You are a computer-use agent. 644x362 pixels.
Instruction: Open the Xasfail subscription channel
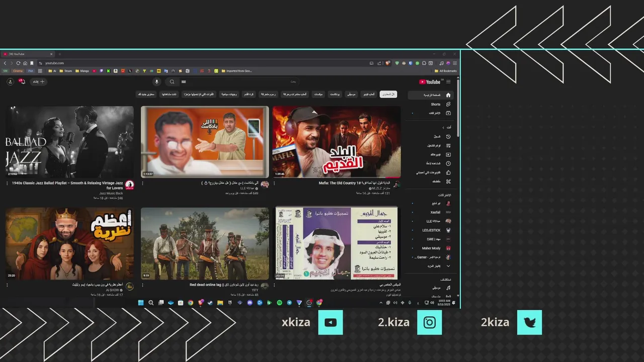(x=430, y=212)
